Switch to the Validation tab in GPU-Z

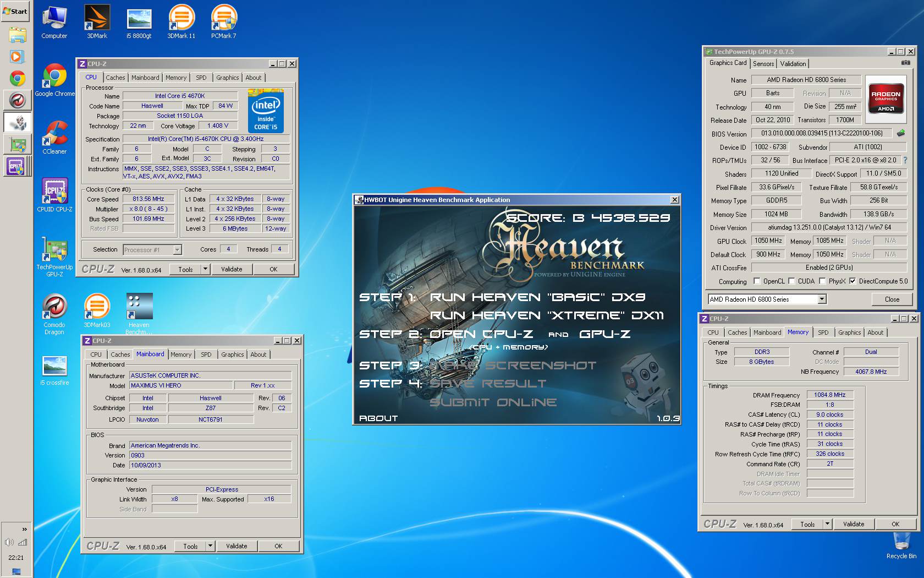(x=793, y=64)
